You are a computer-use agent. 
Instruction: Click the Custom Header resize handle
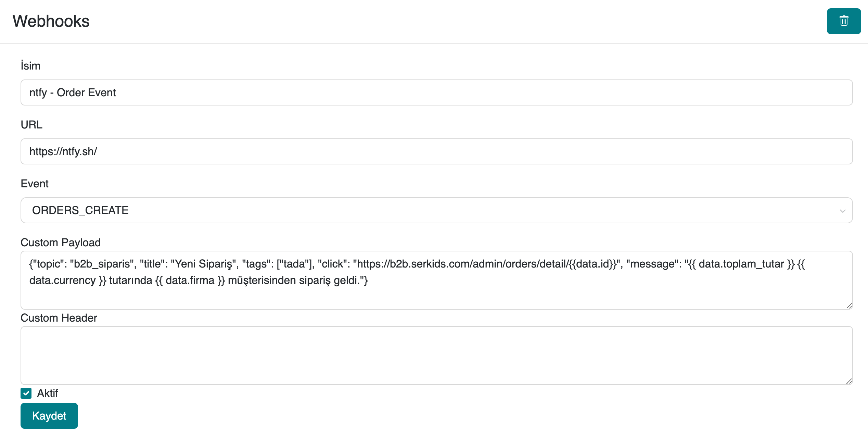point(849,381)
